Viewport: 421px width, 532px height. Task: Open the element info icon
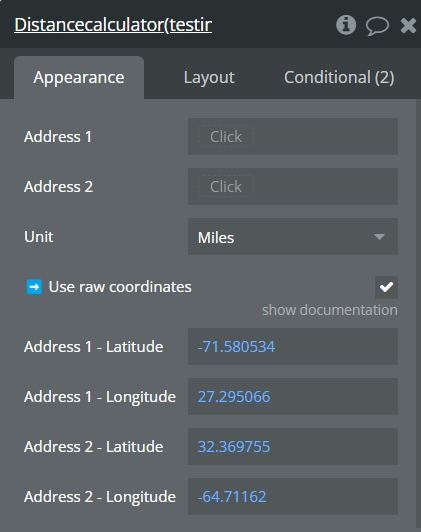pos(346,25)
